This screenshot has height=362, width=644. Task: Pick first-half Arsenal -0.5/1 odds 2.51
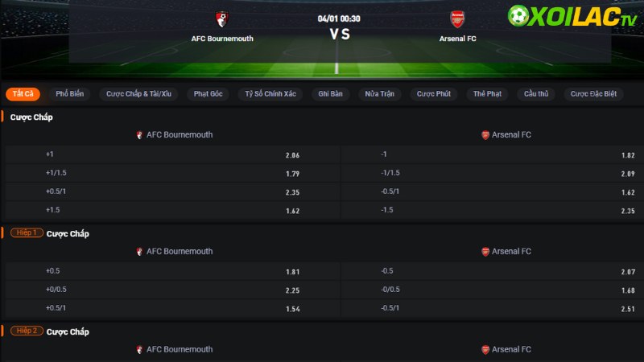(x=492, y=308)
